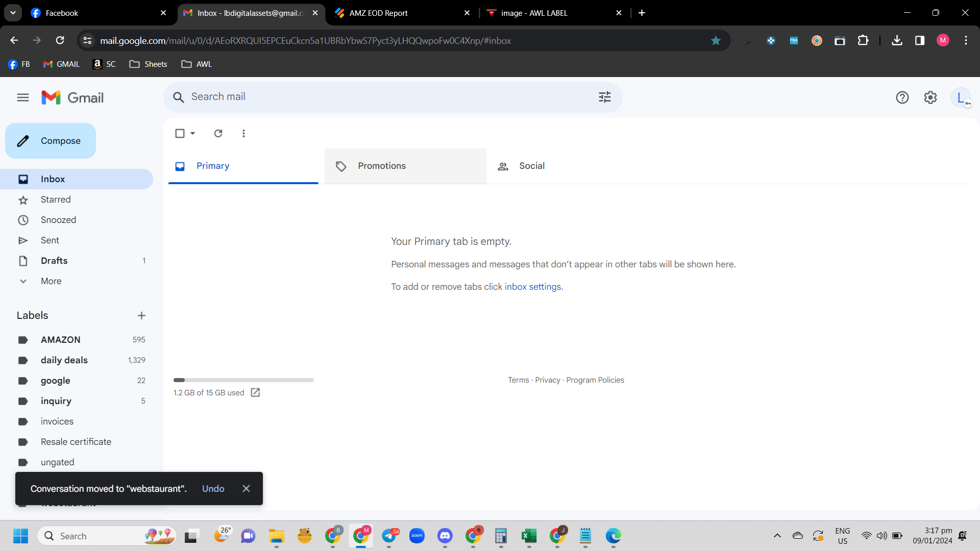The height and width of the screenshot is (551, 980).
Task: Open the Resale certificate label
Action: click(x=77, y=442)
